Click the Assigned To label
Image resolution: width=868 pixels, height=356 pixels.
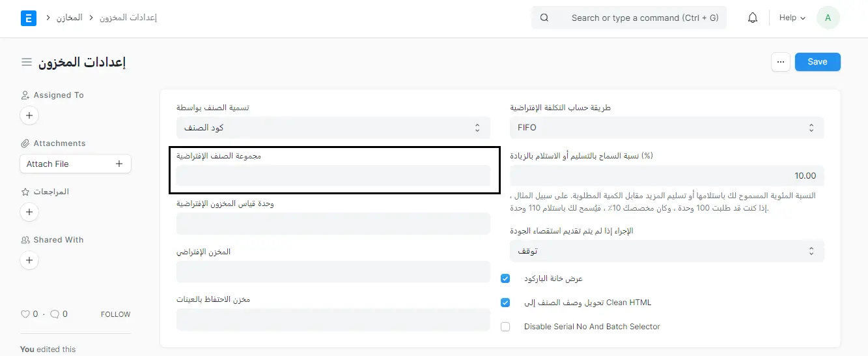[59, 95]
